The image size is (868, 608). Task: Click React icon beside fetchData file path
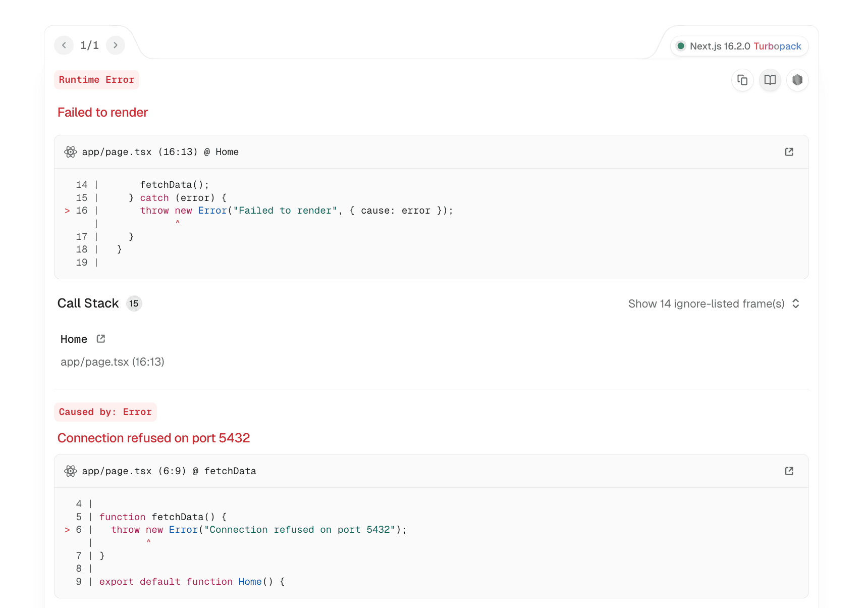(x=71, y=471)
